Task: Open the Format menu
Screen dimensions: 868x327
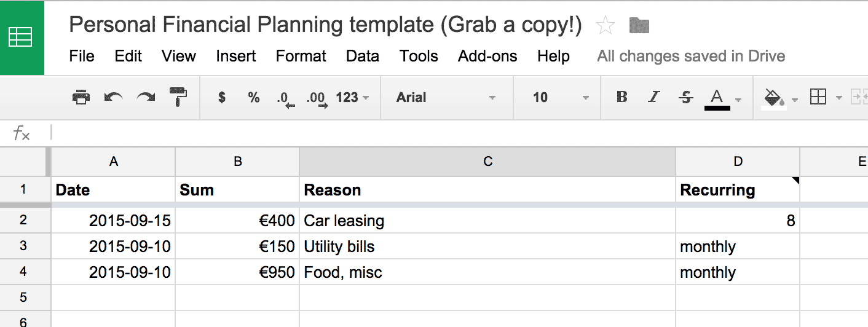Action: click(x=301, y=57)
